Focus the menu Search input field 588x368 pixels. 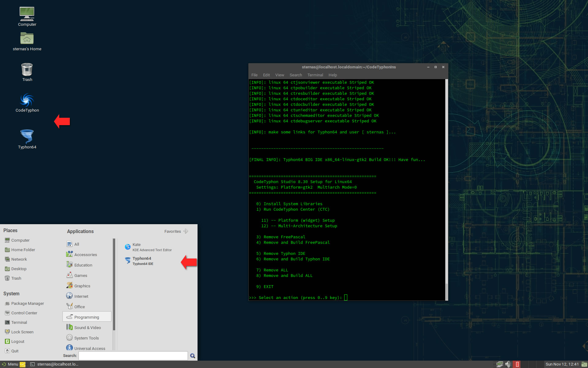[x=133, y=356]
